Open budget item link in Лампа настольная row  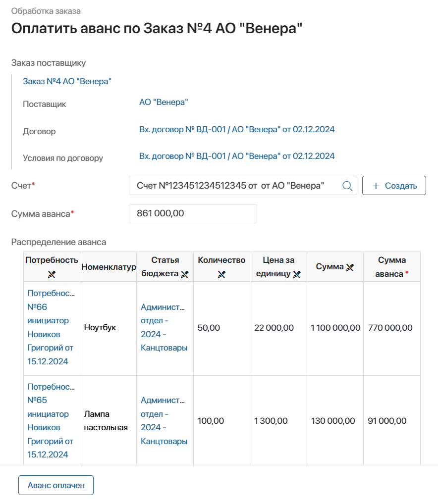click(164, 420)
